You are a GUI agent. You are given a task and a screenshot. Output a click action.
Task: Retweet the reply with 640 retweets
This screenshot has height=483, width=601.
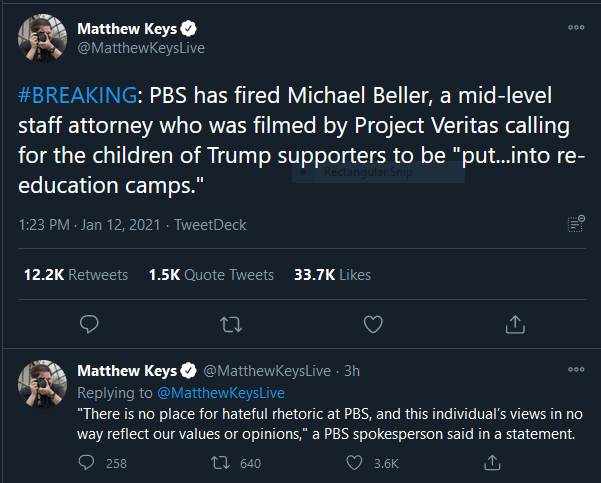tap(222, 463)
